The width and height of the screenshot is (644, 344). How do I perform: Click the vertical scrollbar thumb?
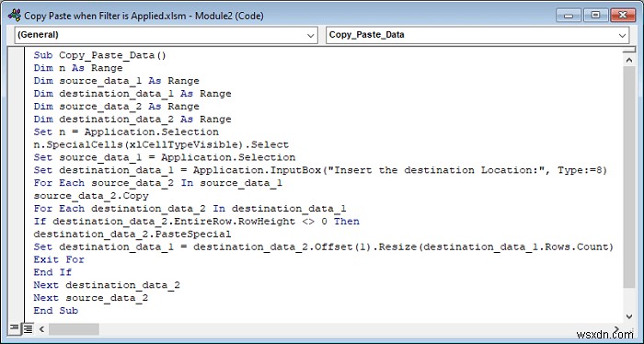(628, 177)
